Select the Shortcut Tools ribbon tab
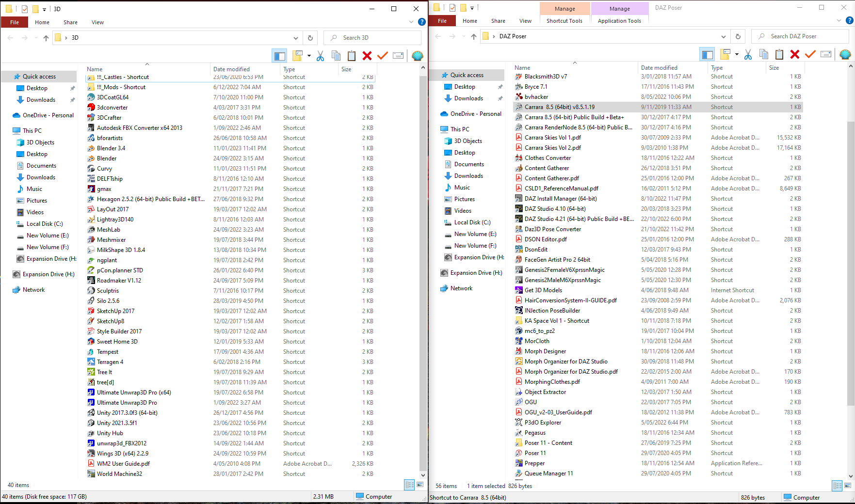The image size is (855, 504). 565,20
